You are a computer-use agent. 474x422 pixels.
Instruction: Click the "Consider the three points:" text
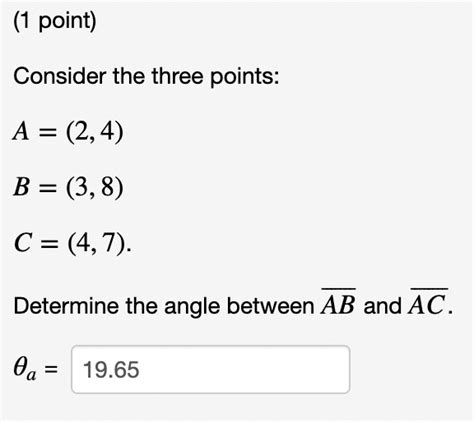coord(146,76)
